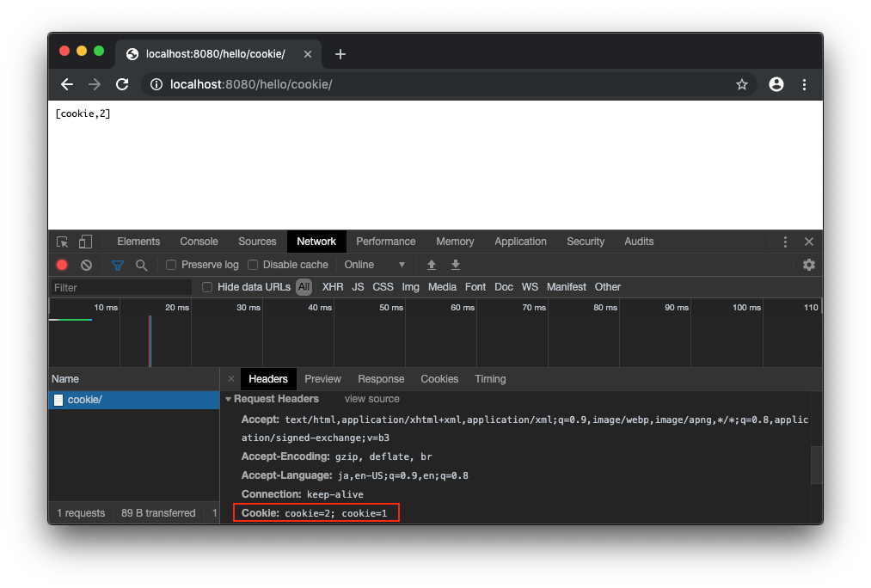
Task: Open Network settings gear
Action: click(809, 265)
